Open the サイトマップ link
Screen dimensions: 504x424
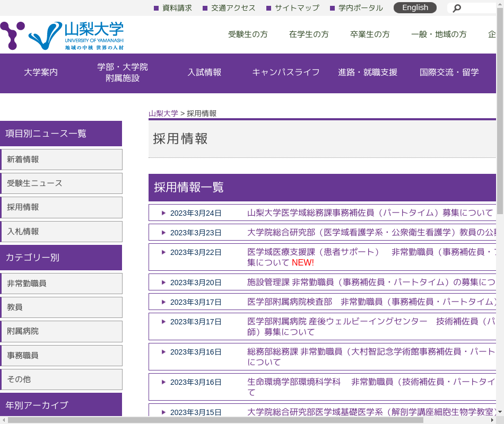[297, 8]
